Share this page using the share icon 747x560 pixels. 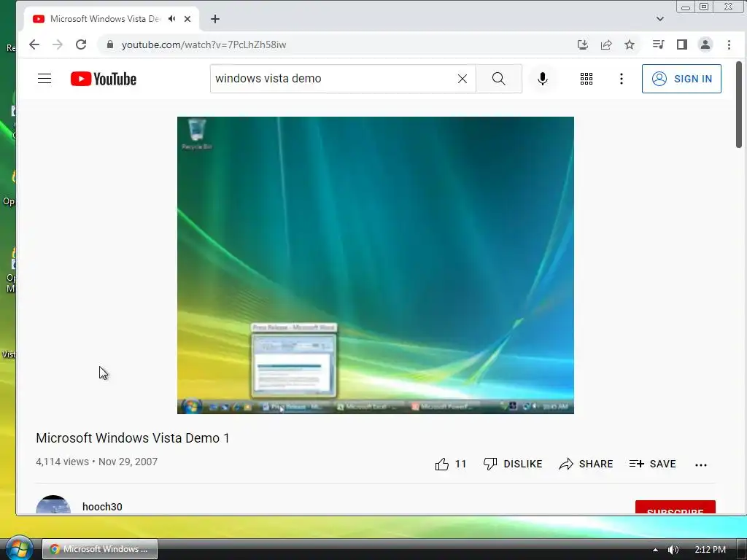[606, 44]
